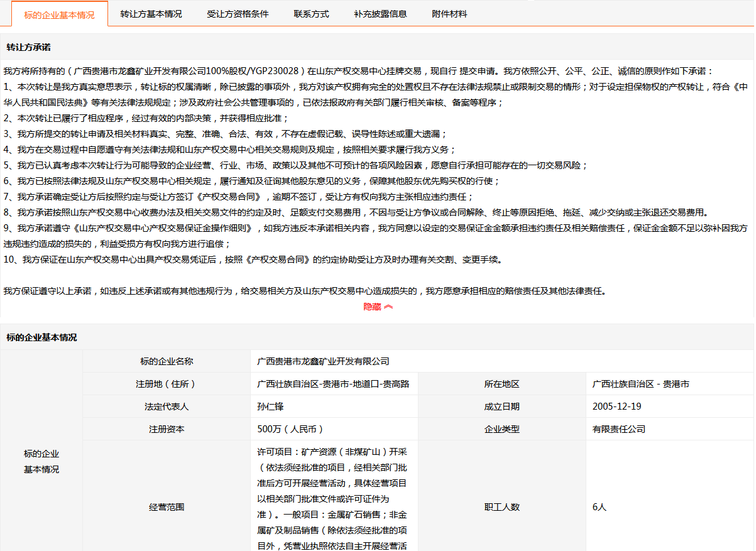Select enterprise type 有限责任公司
Viewport: 756px width, 551px height.
click(618, 429)
